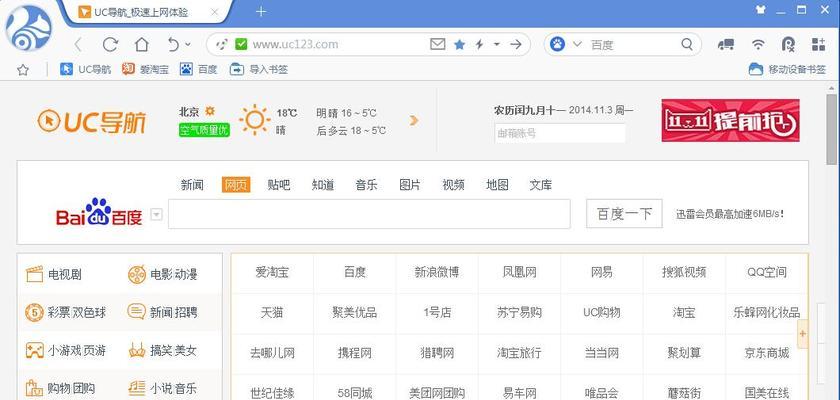This screenshot has width=840, height=400.
Task: Bookmark the page with the blue star
Action: pyautogui.click(x=459, y=44)
